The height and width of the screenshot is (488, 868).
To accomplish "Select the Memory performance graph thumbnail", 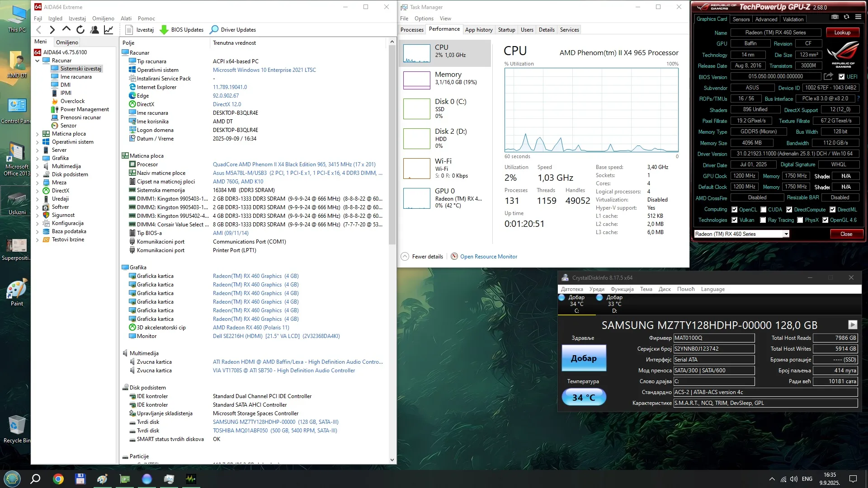I will click(416, 80).
